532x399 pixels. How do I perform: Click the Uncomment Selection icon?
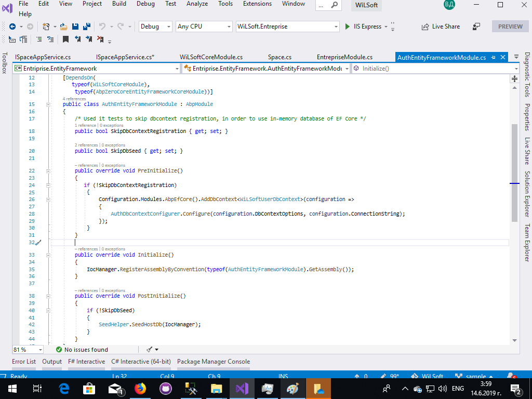pyautogui.click(x=50, y=39)
